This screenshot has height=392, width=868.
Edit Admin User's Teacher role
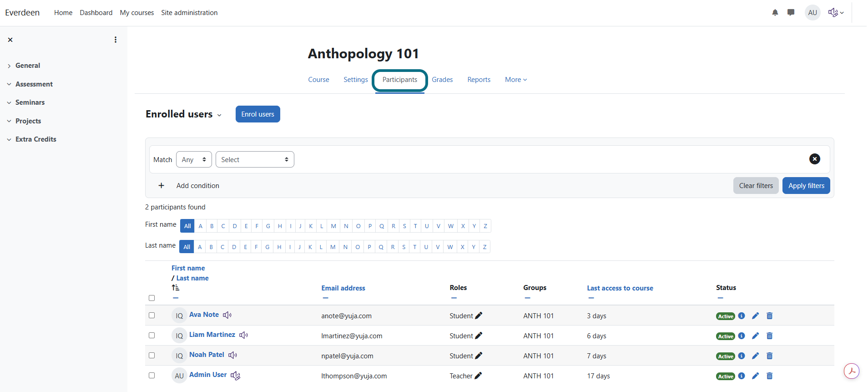(x=478, y=376)
